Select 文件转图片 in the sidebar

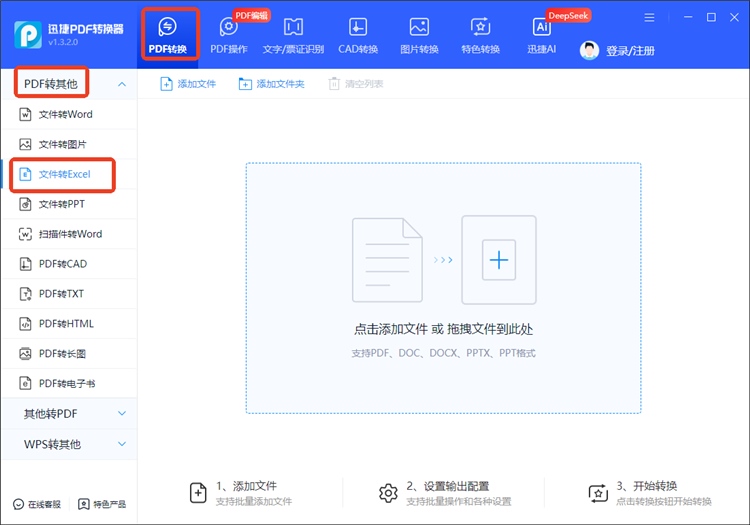(x=69, y=144)
